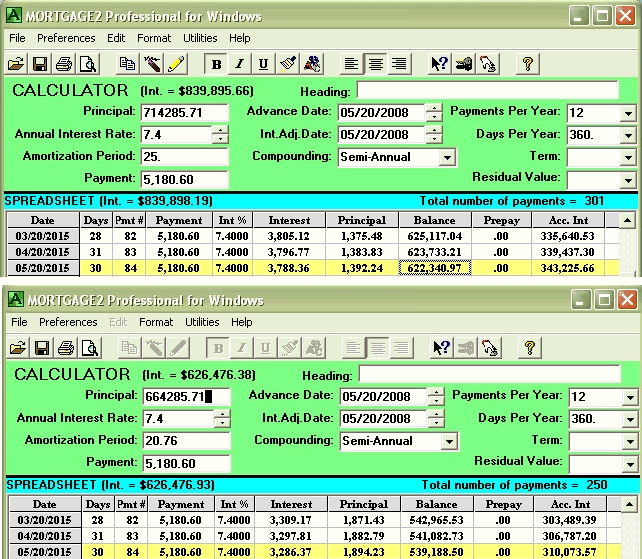Screen dimensions: 642x559
Task: Click the Annual Interest Rate spinner in upper window
Action: point(220,135)
